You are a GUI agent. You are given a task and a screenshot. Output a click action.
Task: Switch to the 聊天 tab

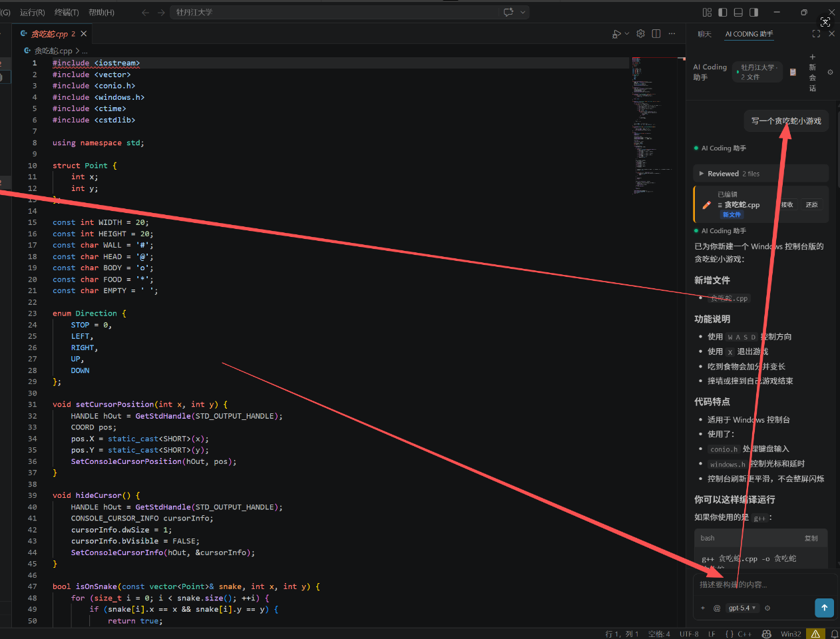click(704, 34)
